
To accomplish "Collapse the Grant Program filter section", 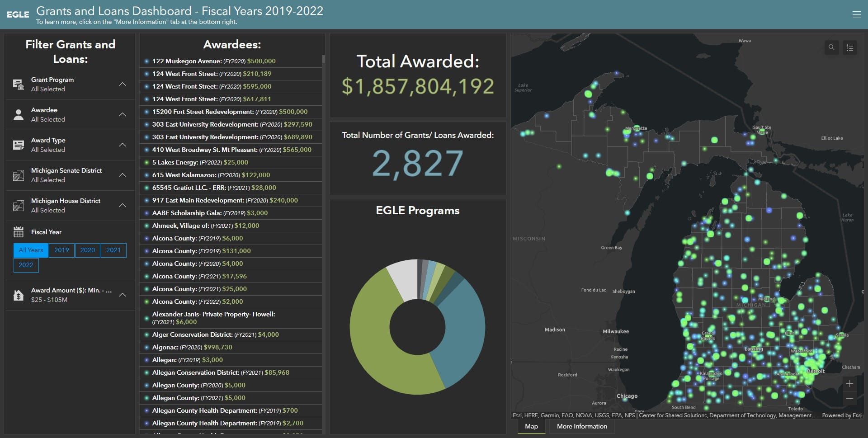I will pos(122,84).
